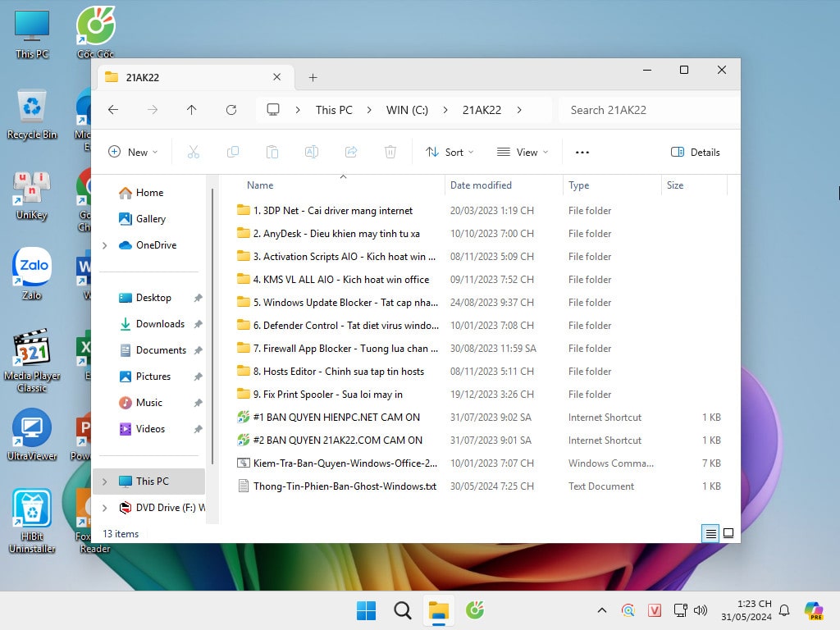Go to Home in navigation pane

(141, 193)
